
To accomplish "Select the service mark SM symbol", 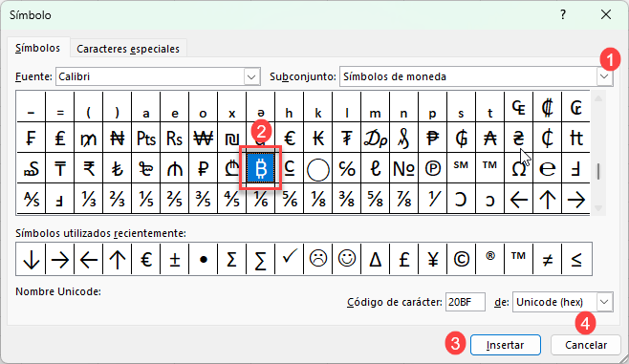I will 461,168.
